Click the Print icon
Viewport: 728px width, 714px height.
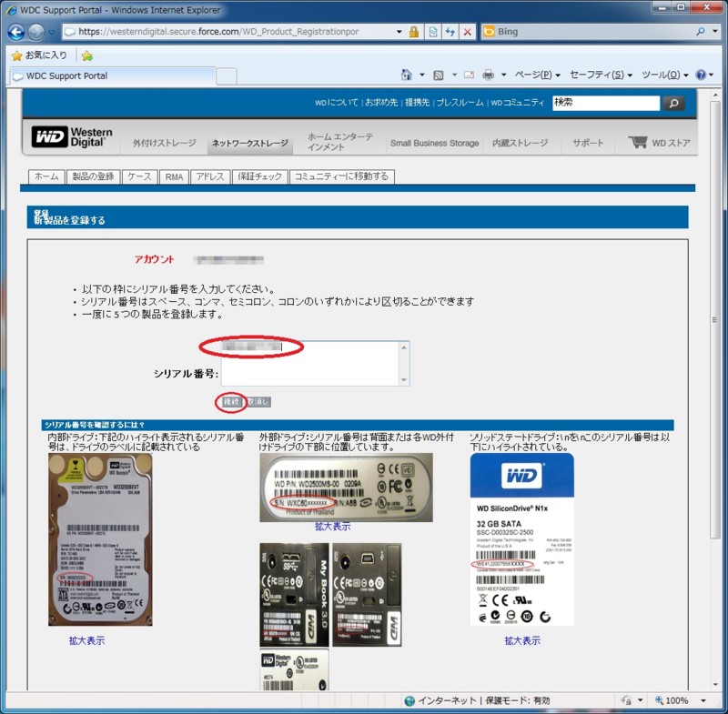(x=489, y=74)
